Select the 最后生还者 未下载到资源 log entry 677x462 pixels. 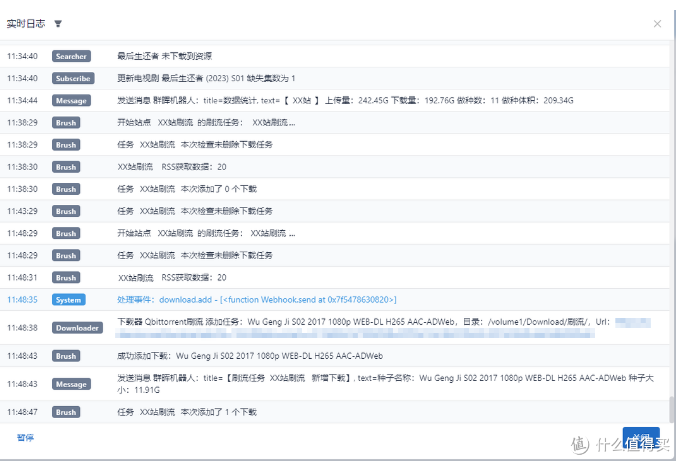coord(164,56)
